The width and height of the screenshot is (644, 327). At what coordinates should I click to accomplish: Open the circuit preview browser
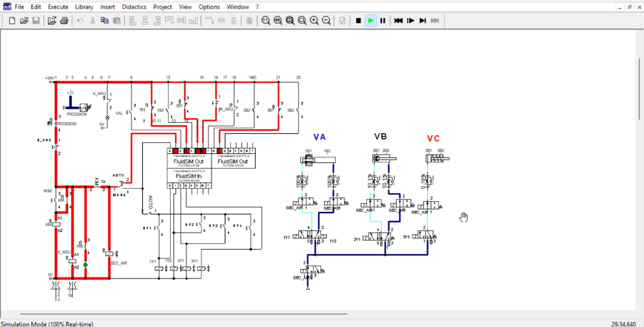52,21
